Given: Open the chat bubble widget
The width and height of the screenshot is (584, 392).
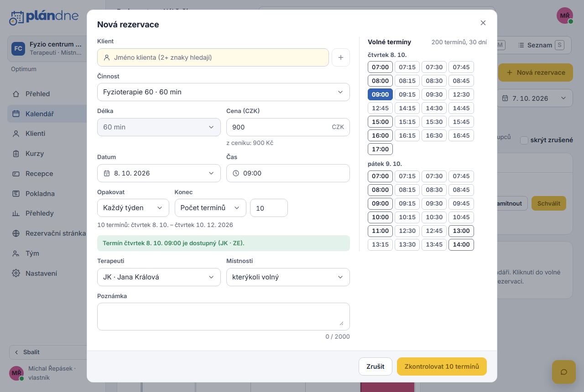Looking at the screenshot, I should [563, 371].
